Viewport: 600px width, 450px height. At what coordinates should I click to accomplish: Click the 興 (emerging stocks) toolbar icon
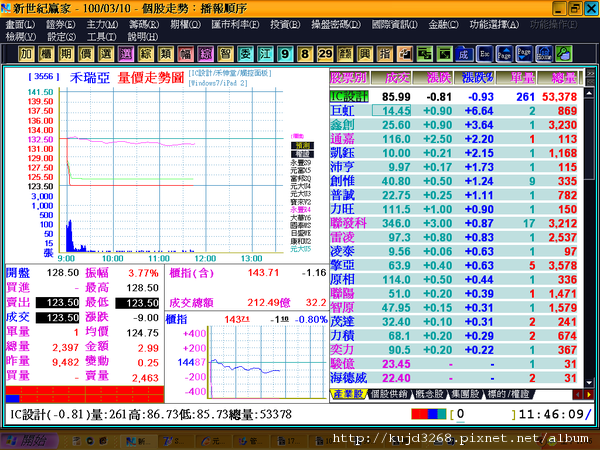(365, 54)
